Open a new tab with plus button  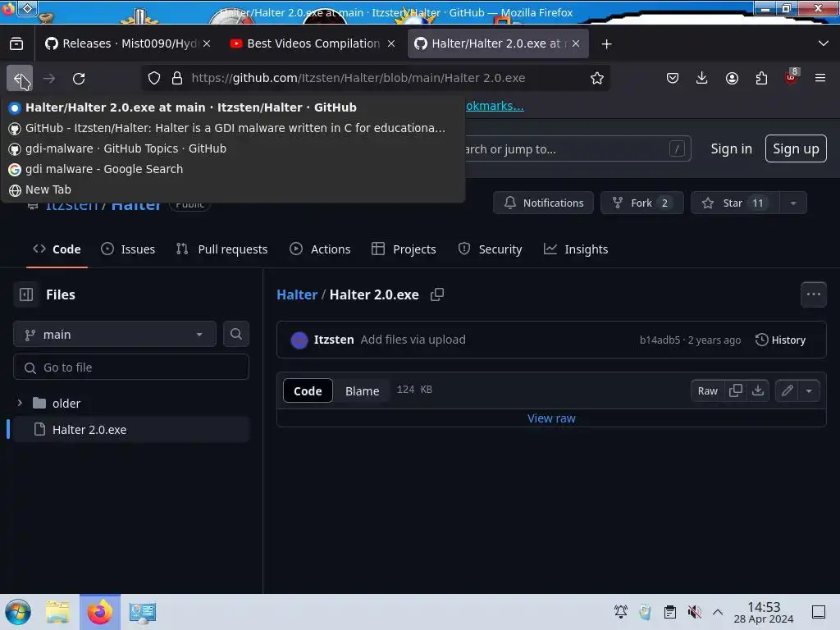[x=606, y=44]
